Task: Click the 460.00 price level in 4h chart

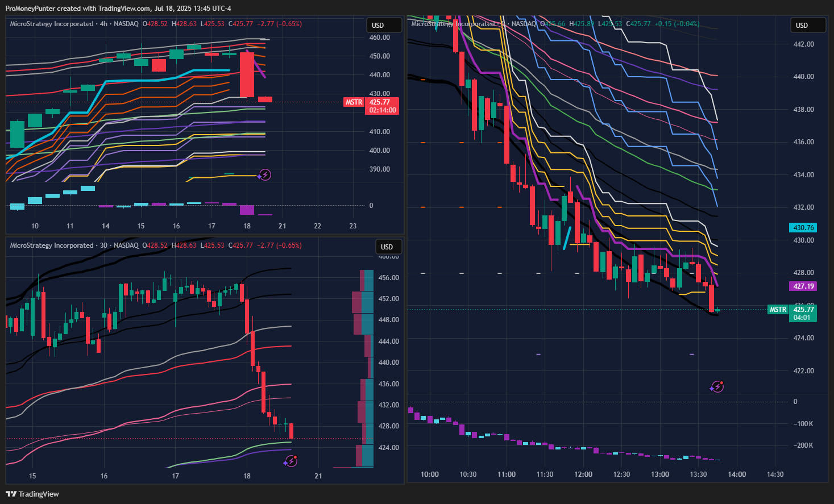Action: pyautogui.click(x=379, y=38)
